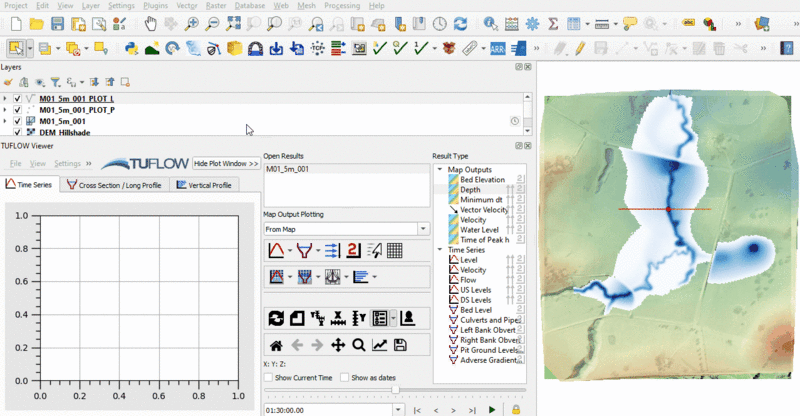Click the refresh icon in TUFLOW Viewer

[276, 318]
